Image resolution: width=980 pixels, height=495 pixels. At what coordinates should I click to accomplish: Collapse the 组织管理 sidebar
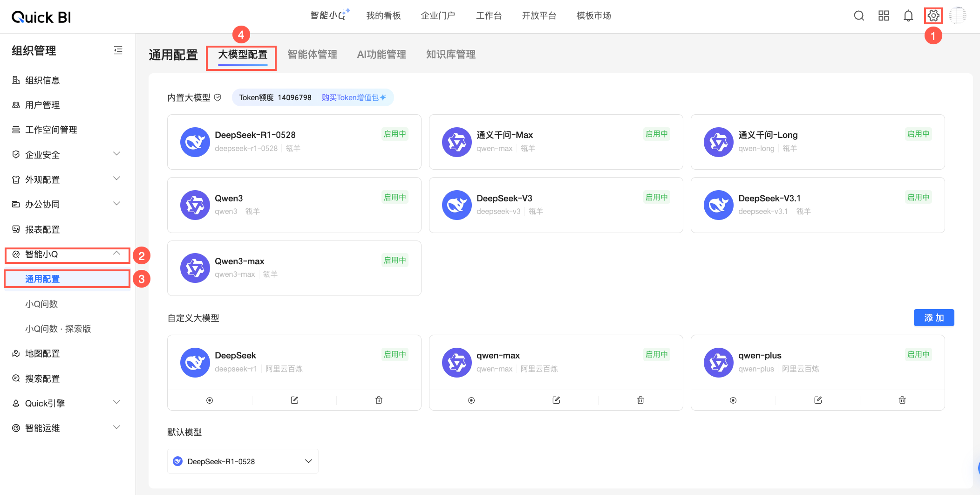coord(118,50)
